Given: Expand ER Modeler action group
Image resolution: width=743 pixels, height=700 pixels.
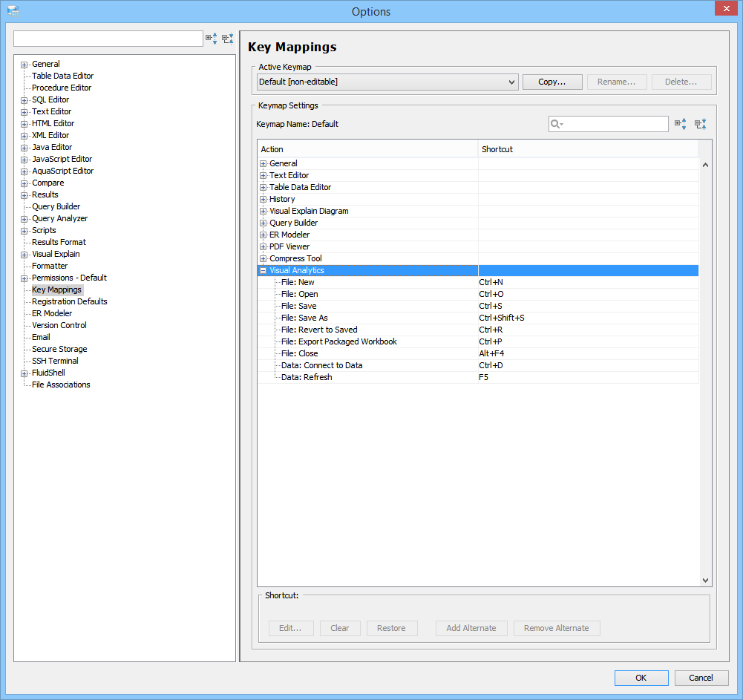Looking at the screenshot, I should pos(263,235).
